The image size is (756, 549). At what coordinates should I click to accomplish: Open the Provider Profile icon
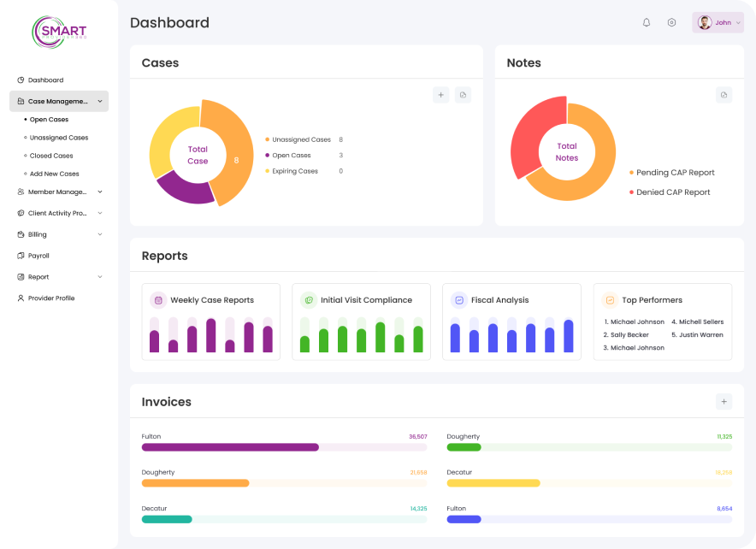point(21,298)
